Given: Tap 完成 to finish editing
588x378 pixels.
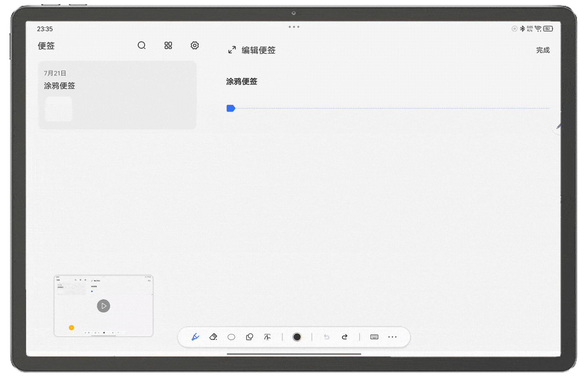Looking at the screenshot, I should 543,50.
